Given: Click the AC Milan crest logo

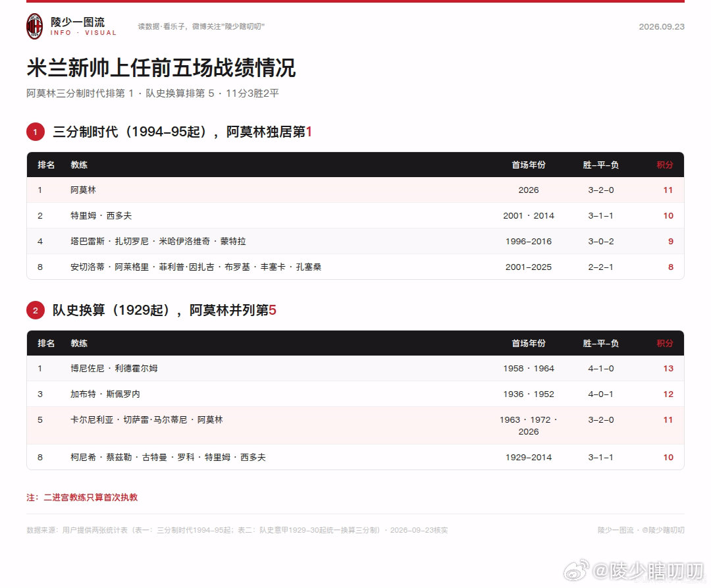Looking at the screenshot, I should pos(34,26).
